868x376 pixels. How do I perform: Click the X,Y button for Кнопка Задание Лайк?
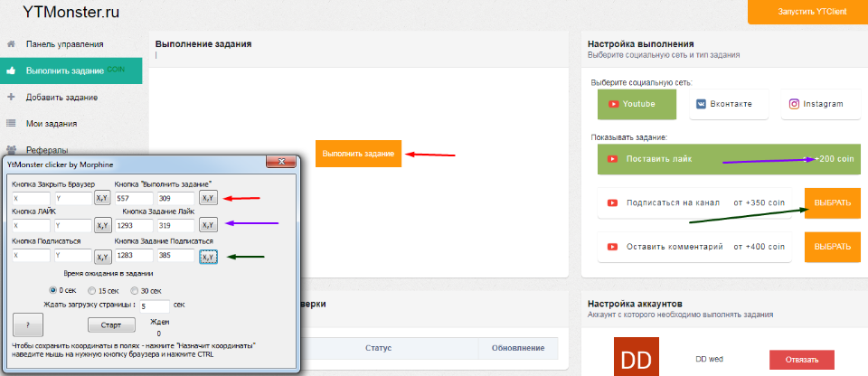(x=208, y=225)
